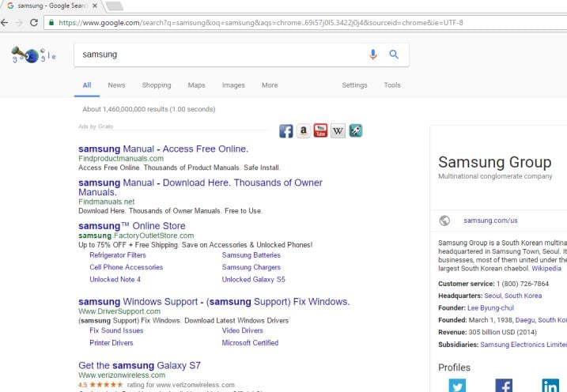Viewport: 567px width, 392px height.
Task: Click the 'Ads by Grato' label
Action: [96, 126]
